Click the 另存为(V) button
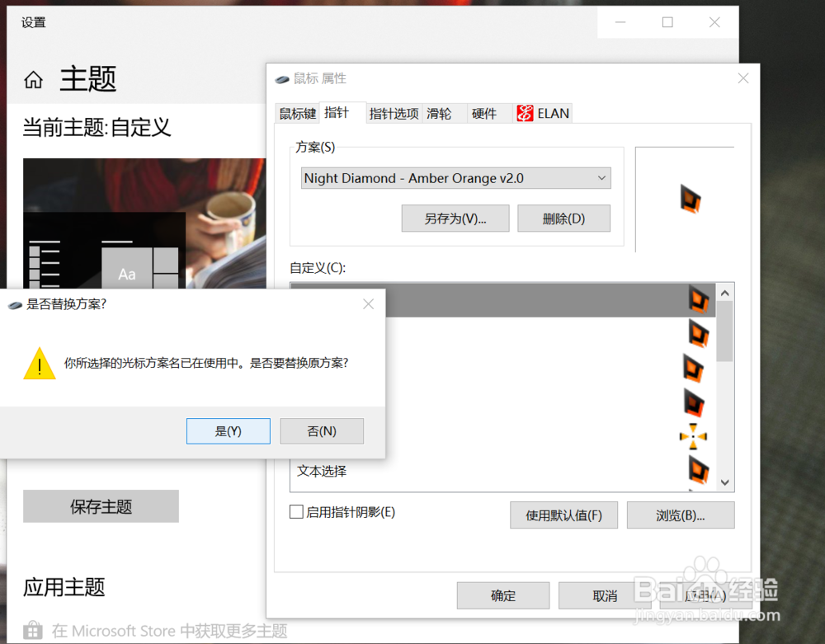Viewport: 825px width, 644px height. coord(455,218)
